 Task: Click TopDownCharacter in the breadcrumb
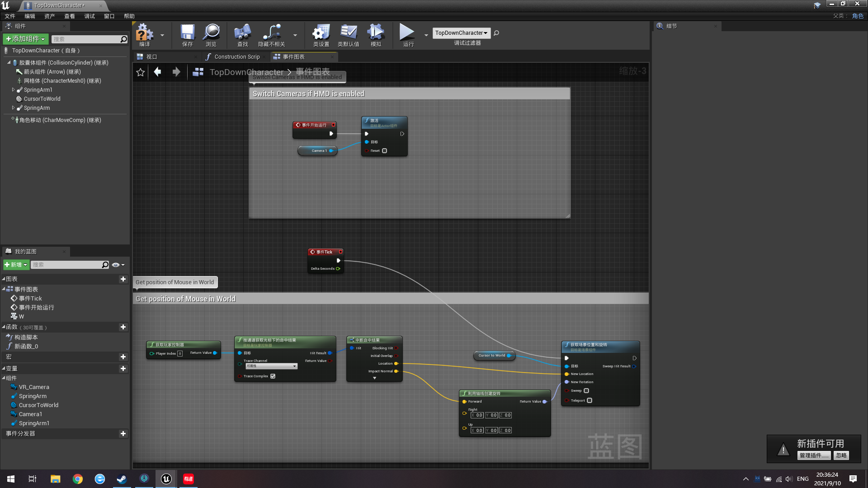pyautogui.click(x=246, y=72)
